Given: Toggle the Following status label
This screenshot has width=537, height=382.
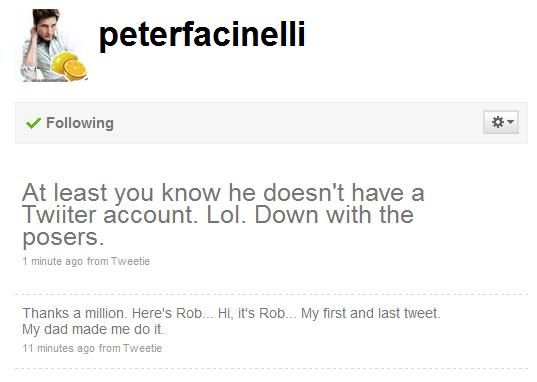Looking at the screenshot, I should 79,123.
